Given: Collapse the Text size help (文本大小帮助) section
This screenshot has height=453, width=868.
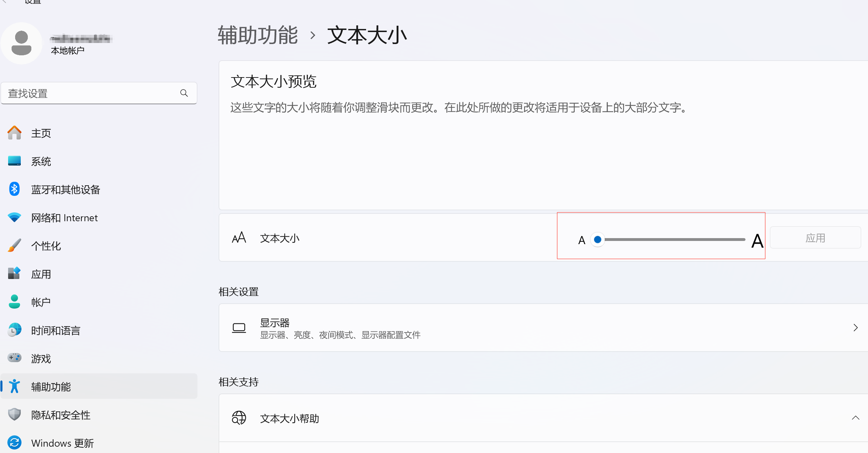Looking at the screenshot, I should pos(855,418).
